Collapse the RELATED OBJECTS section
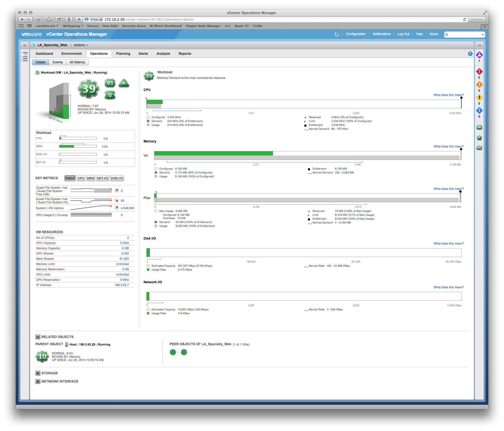The width and height of the screenshot is (504, 431). click(38, 337)
